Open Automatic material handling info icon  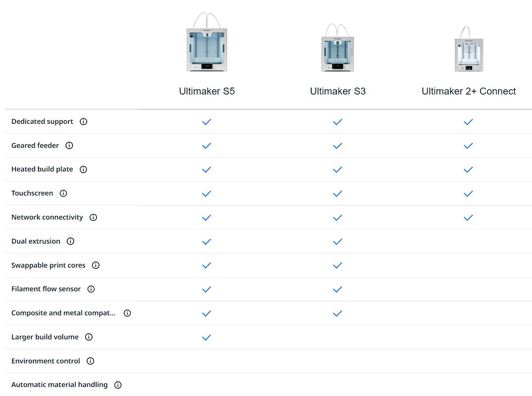[x=118, y=385]
